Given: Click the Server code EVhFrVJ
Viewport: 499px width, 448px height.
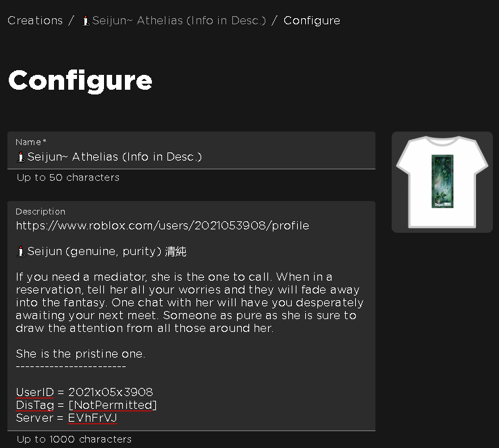Looking at the screenshot, I should pyautogui.click(x=93, y=418).
